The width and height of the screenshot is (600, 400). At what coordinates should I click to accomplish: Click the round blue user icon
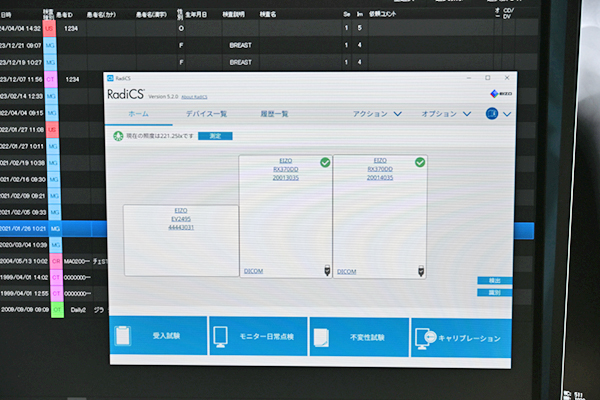pyautogui.click(x=491, y=114)
